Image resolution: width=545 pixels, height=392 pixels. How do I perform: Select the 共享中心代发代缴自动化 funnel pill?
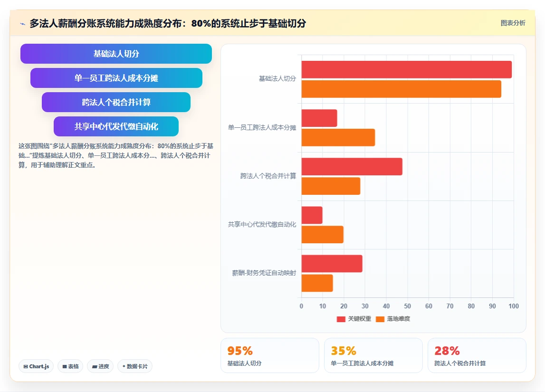point(116,126)
